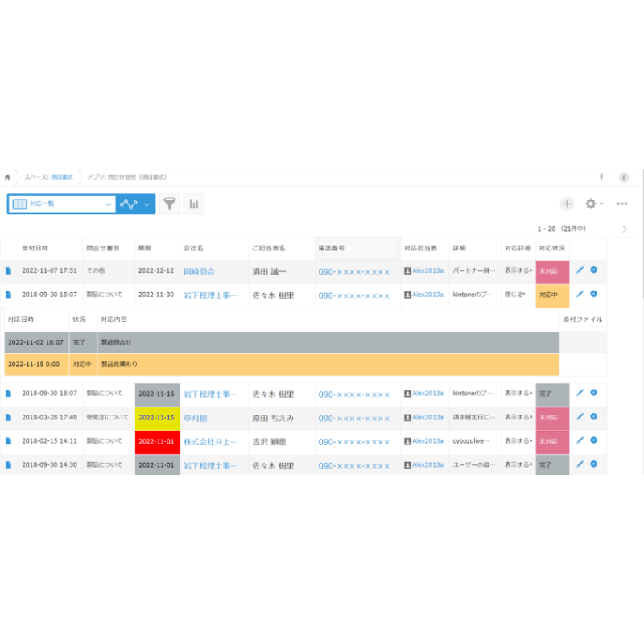Edit the 草刈組 record with pencil icon
644x644 pixels.
[580, 417]
